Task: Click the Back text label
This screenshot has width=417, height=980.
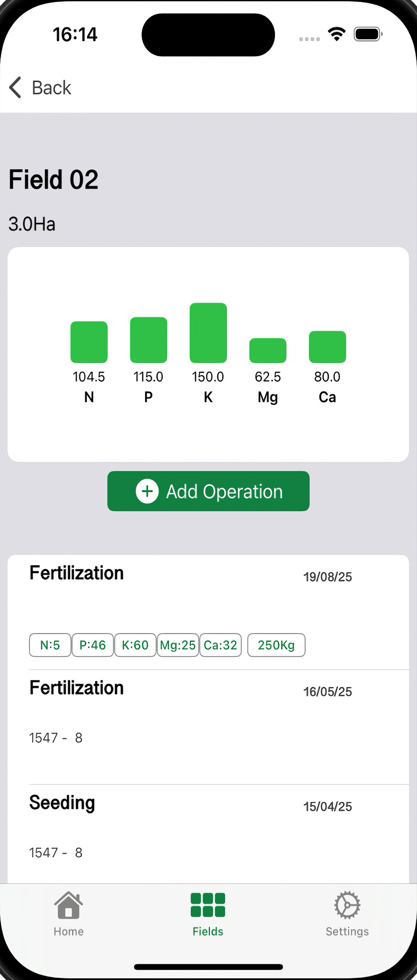Action: 52,87
